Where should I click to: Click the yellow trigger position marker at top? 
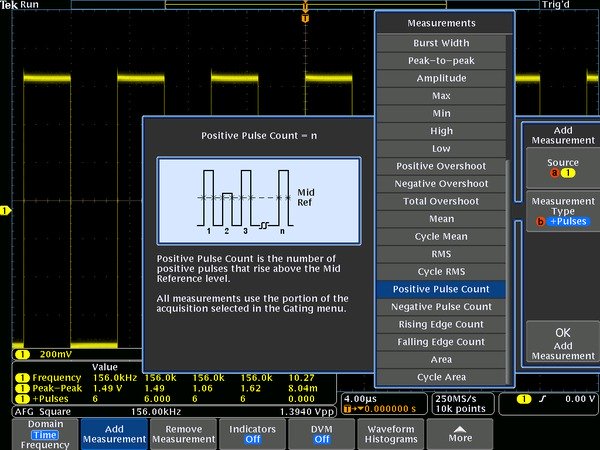[x=305, y=16]
